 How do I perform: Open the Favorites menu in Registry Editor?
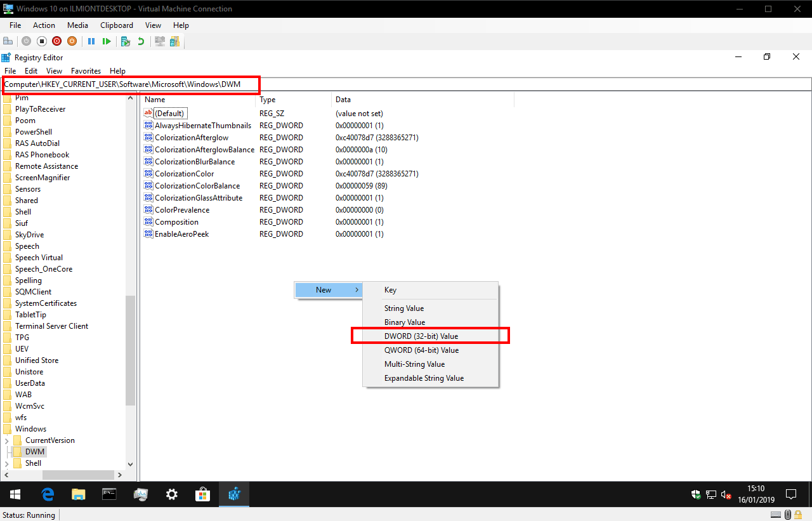click(x=86, y=71)
